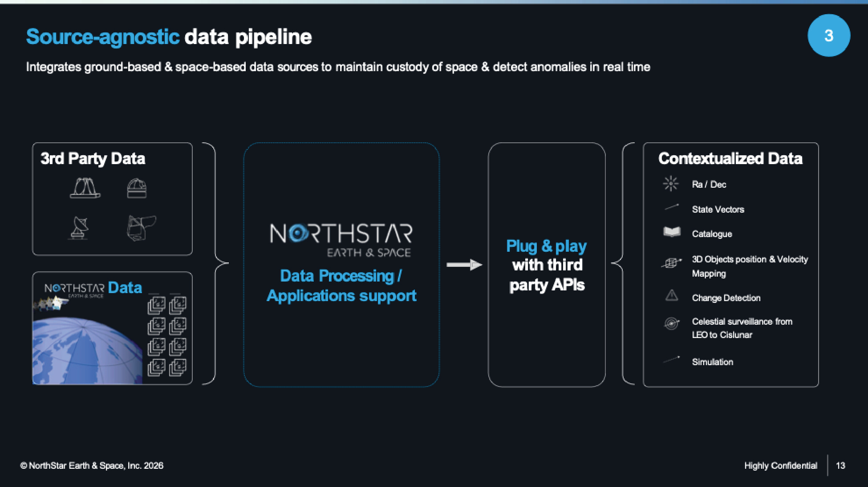
Task: Click the "3rd Party Data" heading
Action: (93, 159)
